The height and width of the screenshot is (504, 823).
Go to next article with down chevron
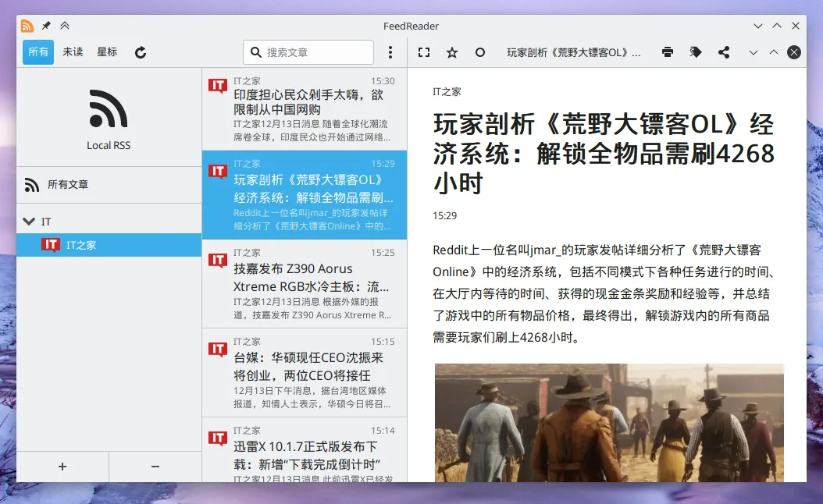tap(754, 52)
